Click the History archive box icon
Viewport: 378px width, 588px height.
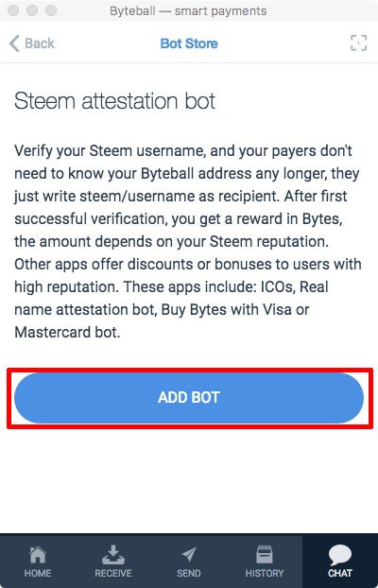(x=265, y=555)
